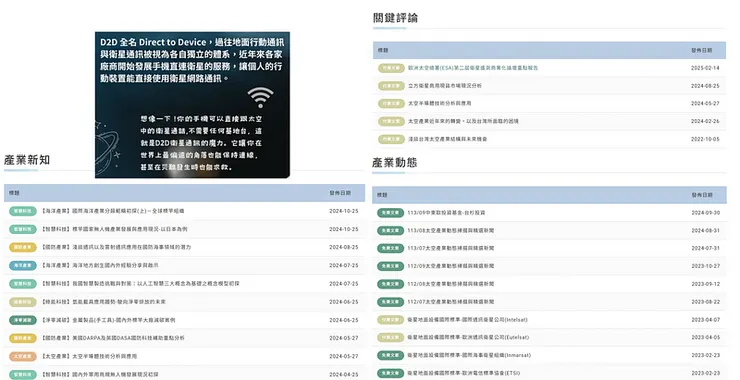Open article 金屬製品(手工具) 減碳案例
This screenshot has height=380, width=740.
109,320
